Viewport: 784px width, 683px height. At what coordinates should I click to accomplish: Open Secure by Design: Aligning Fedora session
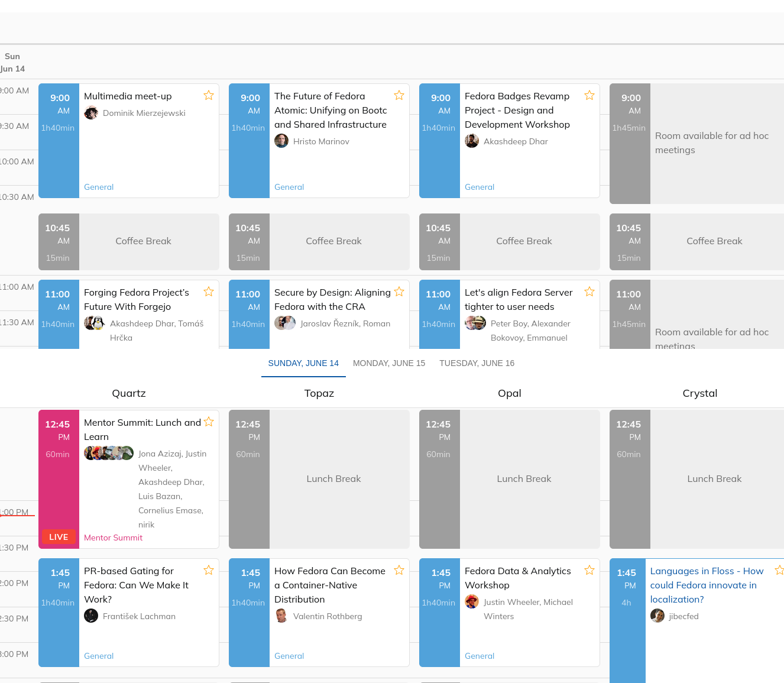(332, 300)
